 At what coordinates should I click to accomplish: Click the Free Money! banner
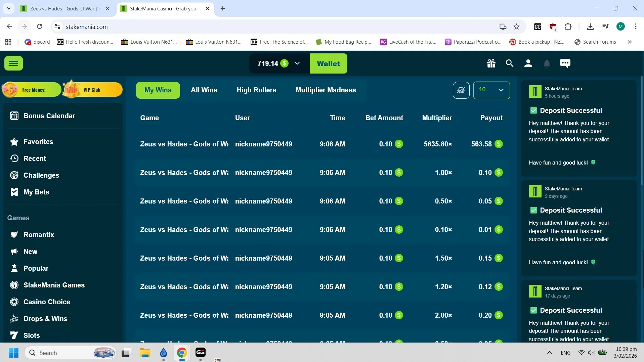coord(31,90)
